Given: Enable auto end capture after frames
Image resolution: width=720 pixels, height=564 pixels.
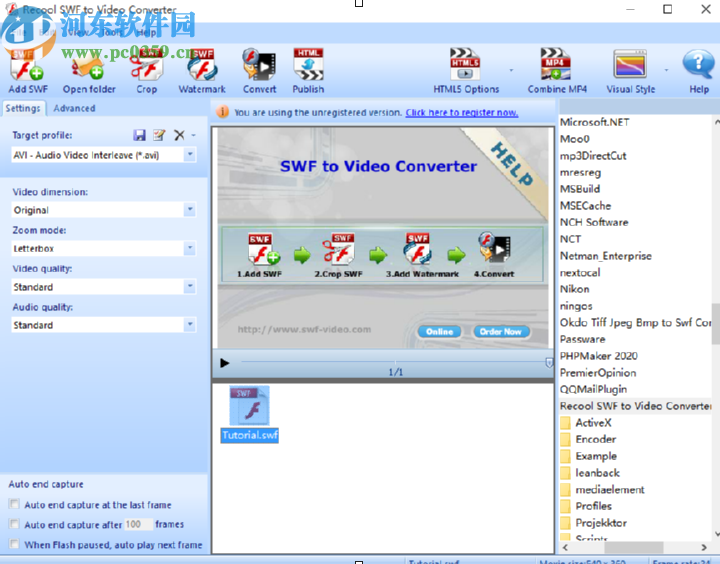Looking at the screenshot, I should (14, 524).
